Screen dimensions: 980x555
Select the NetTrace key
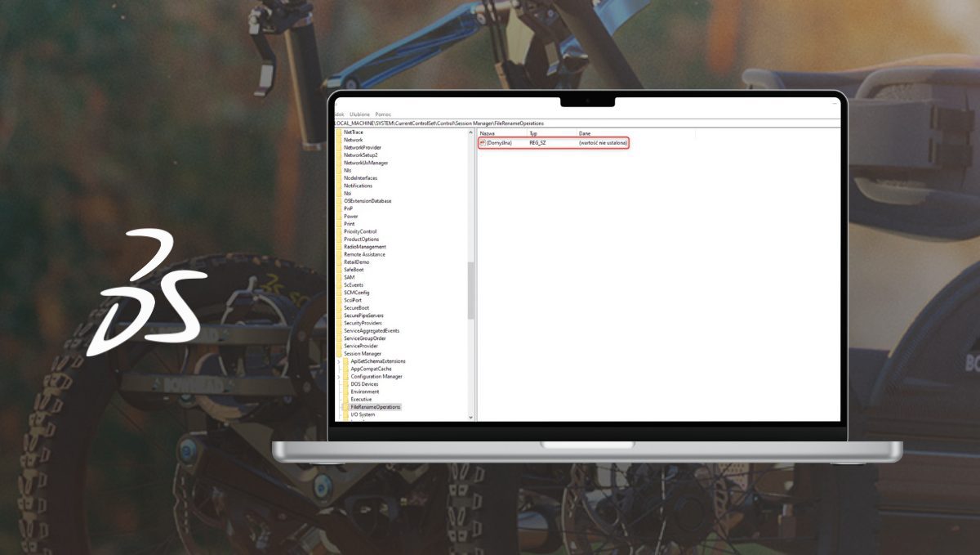coord(354,132)
